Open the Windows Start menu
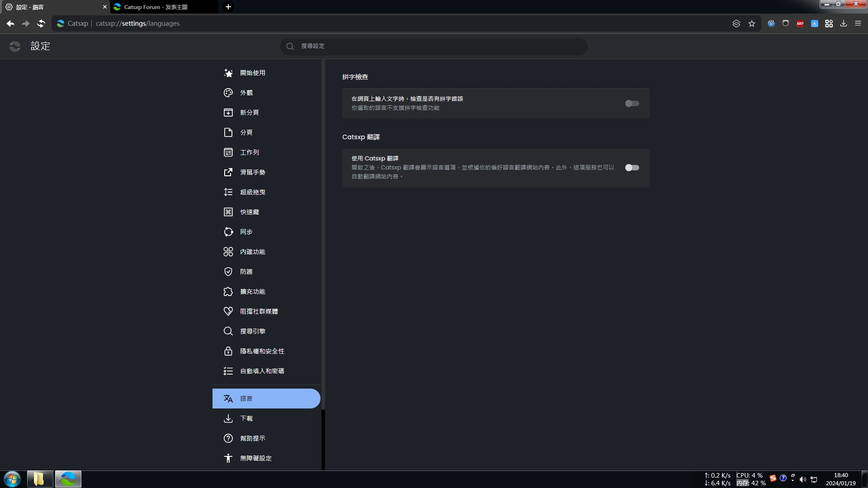This screenshot has width=868, height=488. tap(12, 479)
